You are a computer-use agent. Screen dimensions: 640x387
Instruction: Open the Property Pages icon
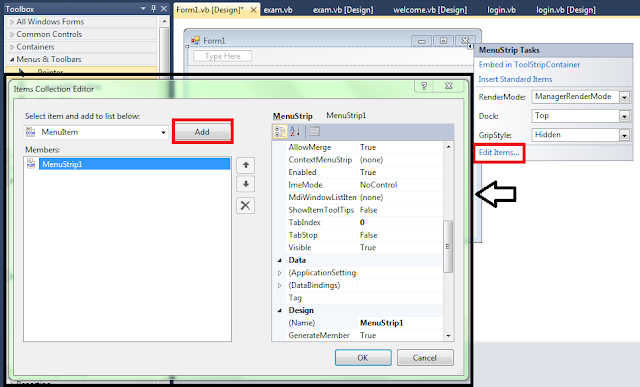tap(314, 131)
